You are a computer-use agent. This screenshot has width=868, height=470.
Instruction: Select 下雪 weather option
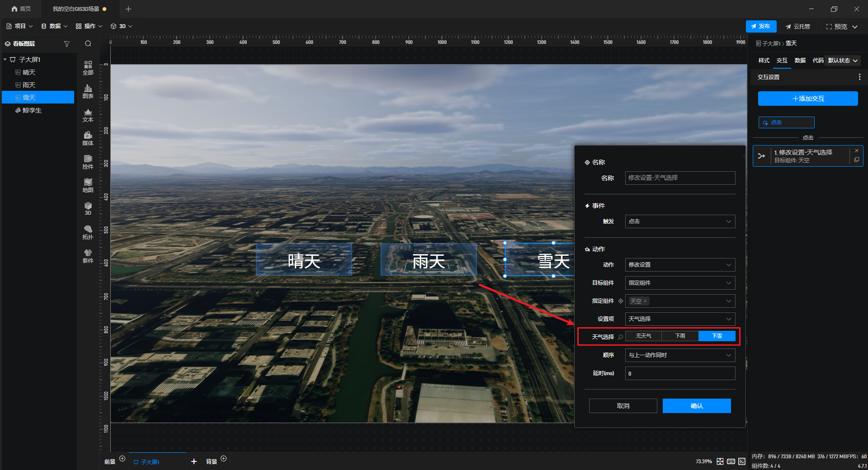pos(717,336)
